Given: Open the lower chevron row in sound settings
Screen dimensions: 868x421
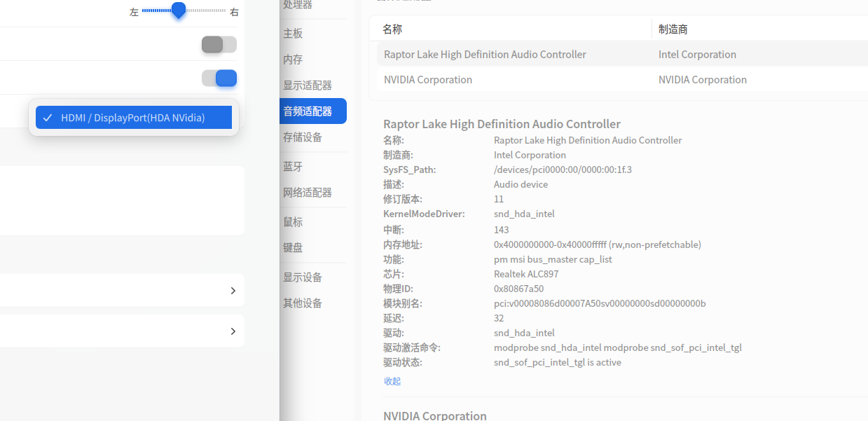Looking at the screenshot, I should pos(122,331).
